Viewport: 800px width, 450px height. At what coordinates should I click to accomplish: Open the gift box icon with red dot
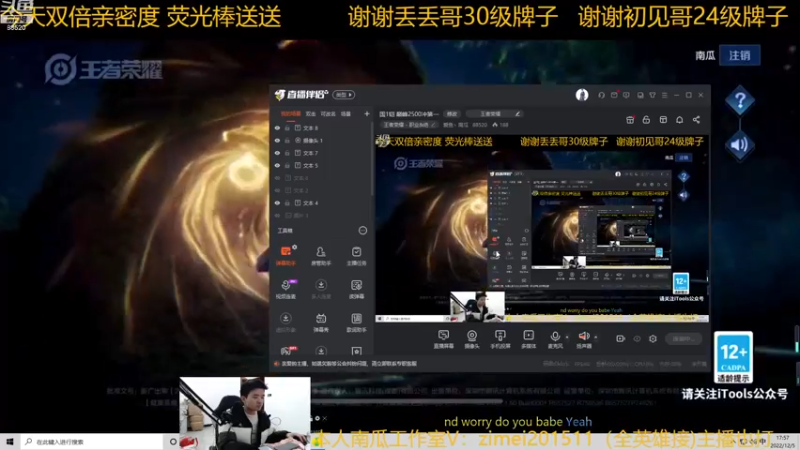[x=630, y=119]
